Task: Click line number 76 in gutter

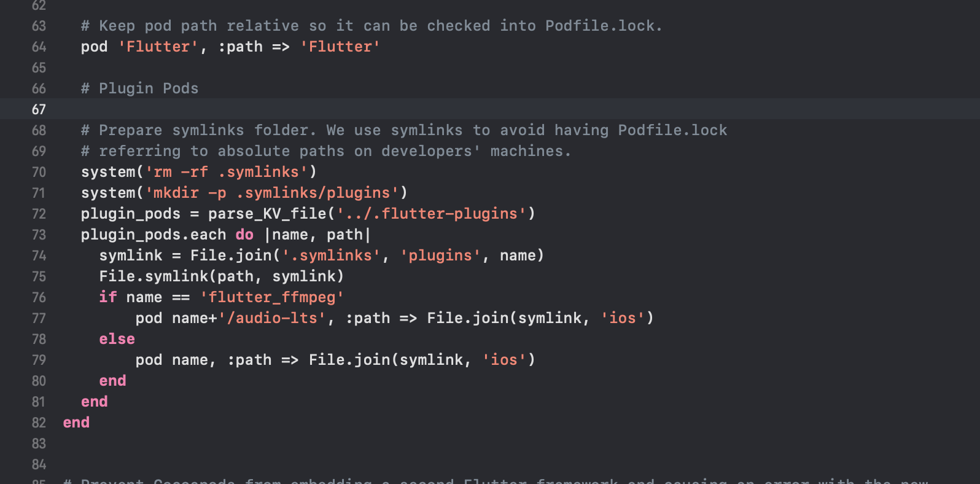Action: (x=39, y=297)
